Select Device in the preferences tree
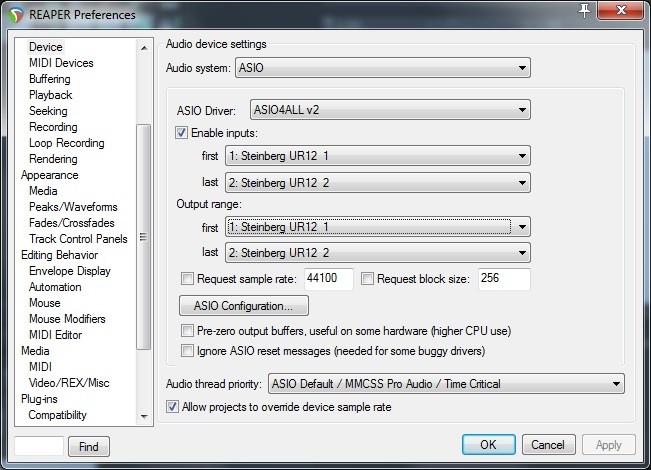The image size is (651, 470). click(46, 47)
